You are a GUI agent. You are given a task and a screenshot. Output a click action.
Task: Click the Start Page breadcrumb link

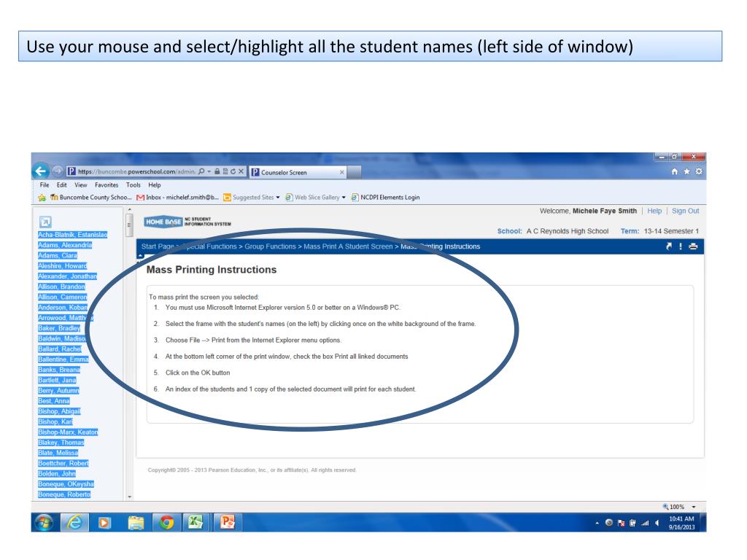pos(158,246)
